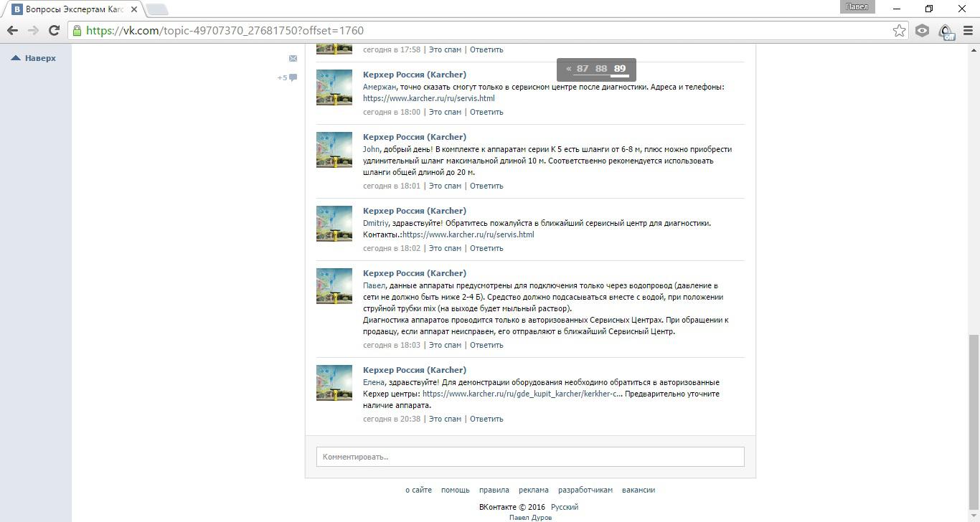The height and width of the screenshot is (522, 980).
Task: Mark the 18:01 post as spam
Action: [445, 186]
